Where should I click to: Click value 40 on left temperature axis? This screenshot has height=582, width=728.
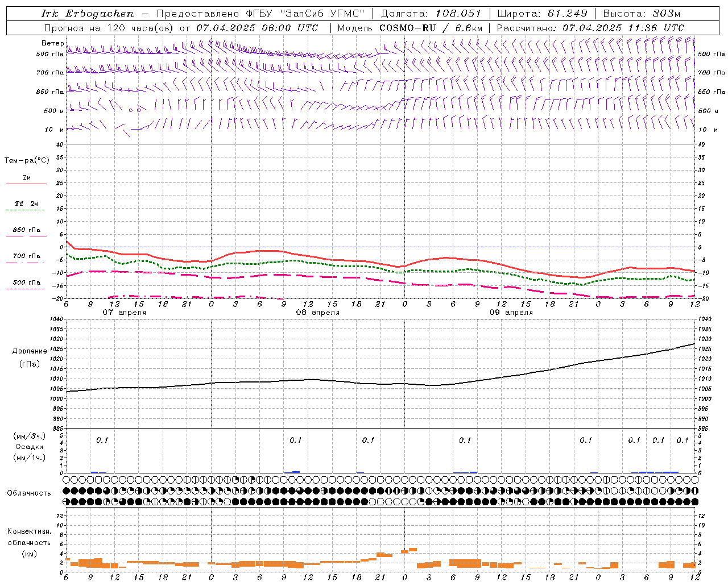(60, 144)
